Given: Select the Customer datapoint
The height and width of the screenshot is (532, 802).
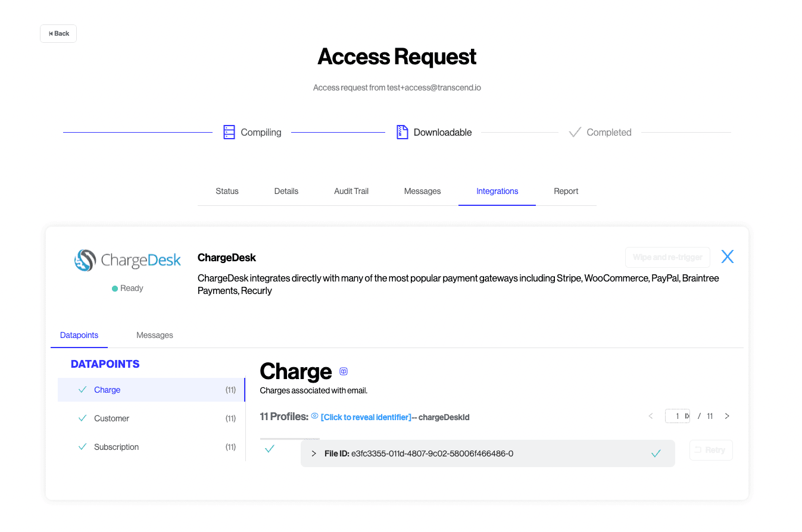Looking at the screenshot, I should coord(111,418).
